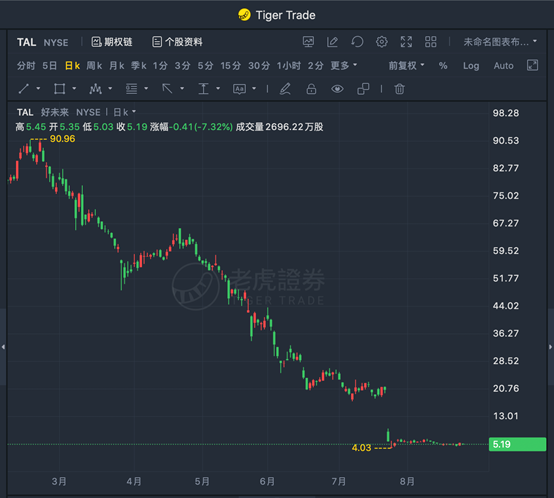This screenshot has height=498, width=554.
Task: Delete drawings with the trash icon
Action: click(400, 89)
